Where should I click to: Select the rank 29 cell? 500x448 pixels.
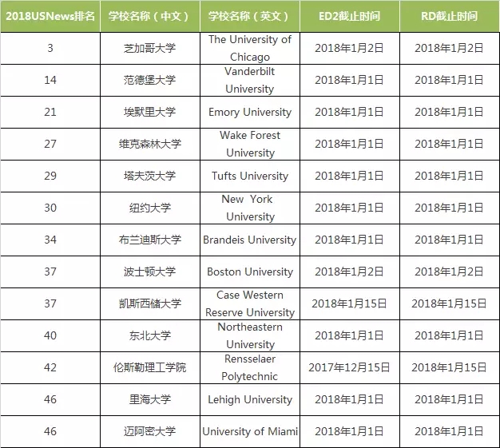50,176
